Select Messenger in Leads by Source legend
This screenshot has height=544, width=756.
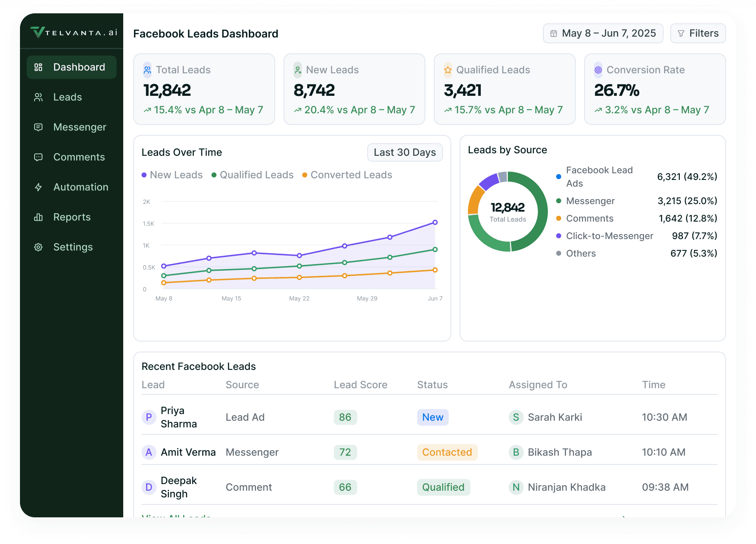(637, 201)
